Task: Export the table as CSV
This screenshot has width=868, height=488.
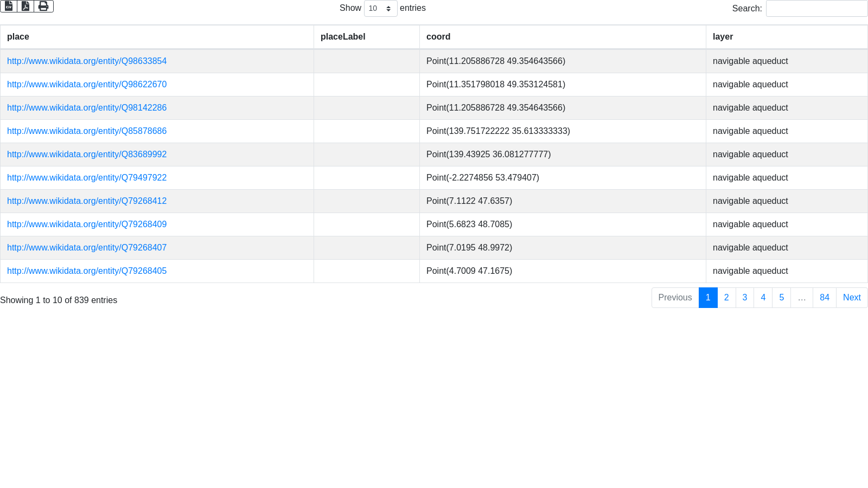Action: [9, 6]
